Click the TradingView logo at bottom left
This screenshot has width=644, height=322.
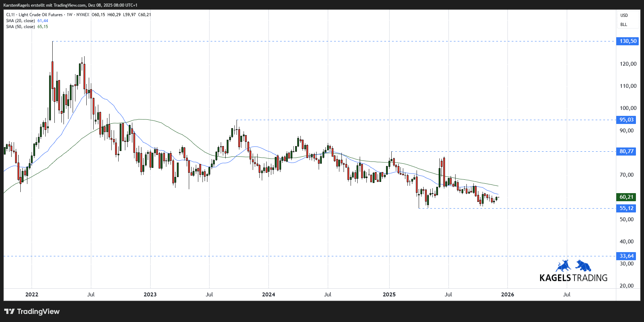click(32, 311)
